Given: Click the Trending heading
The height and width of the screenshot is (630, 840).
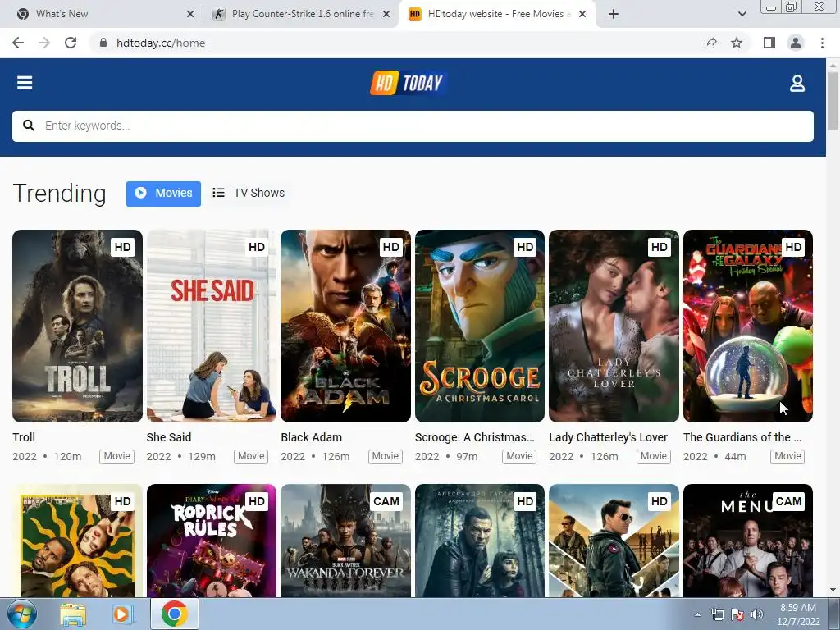Looking at the screenshot, I should coord(59,194).
